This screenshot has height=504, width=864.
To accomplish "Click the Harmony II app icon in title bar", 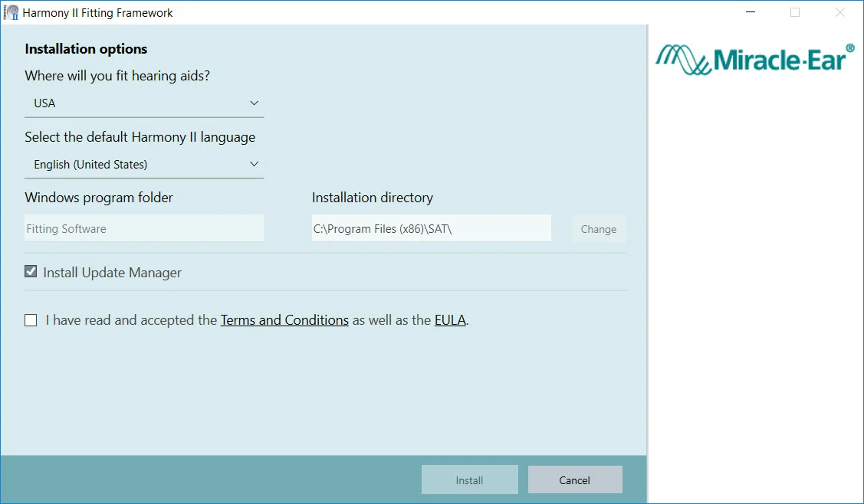I will (11, 13).
